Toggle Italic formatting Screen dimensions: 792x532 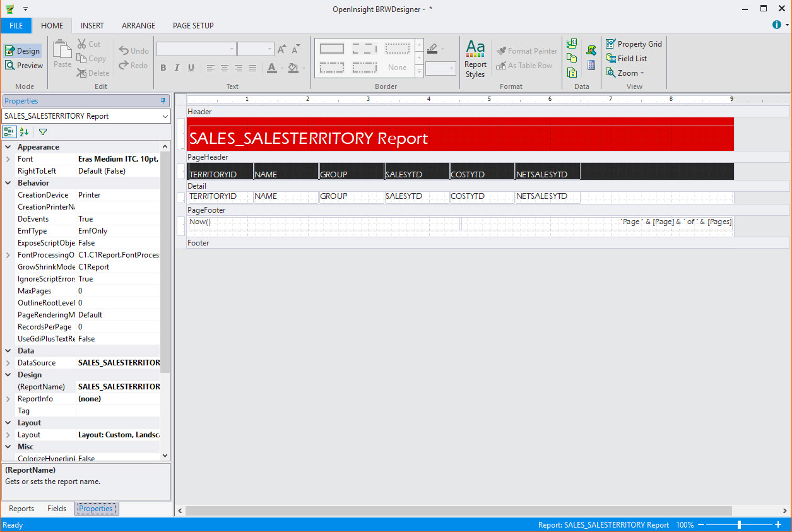point(176,68)
